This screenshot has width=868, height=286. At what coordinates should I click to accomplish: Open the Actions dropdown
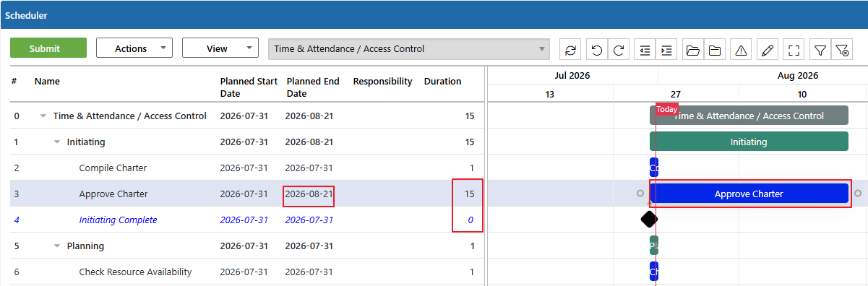(x=134, y=48)
